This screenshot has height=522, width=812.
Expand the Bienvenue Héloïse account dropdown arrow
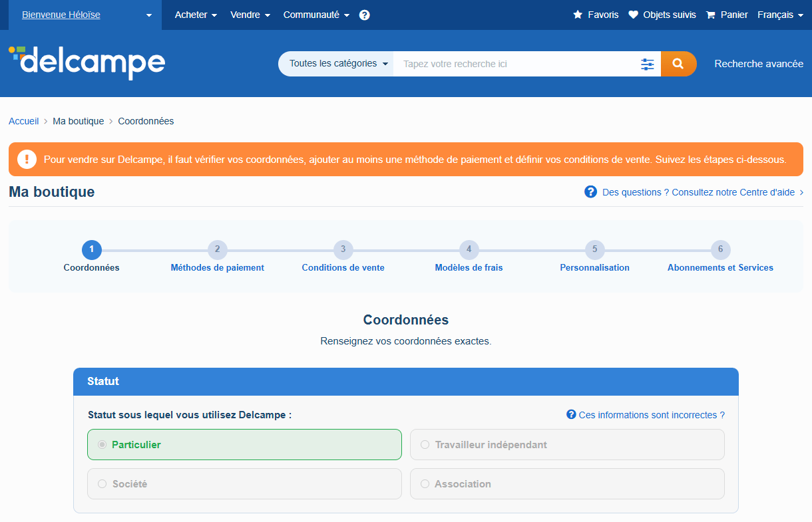pos(149,15)
